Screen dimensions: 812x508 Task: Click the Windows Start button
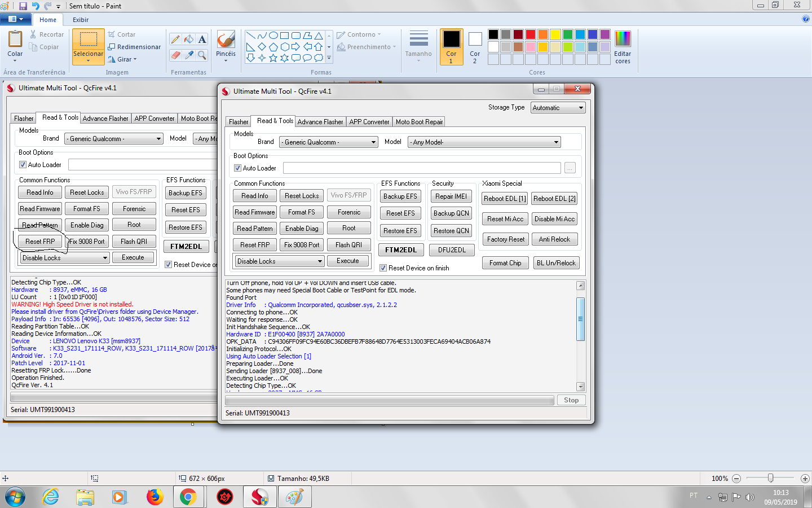[15, 497]
